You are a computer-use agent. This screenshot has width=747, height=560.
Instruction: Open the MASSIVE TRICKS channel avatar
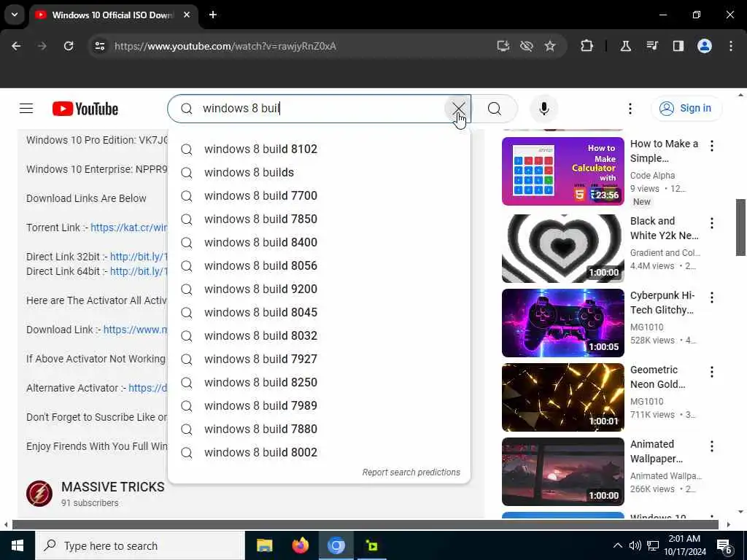click(39, 494)
